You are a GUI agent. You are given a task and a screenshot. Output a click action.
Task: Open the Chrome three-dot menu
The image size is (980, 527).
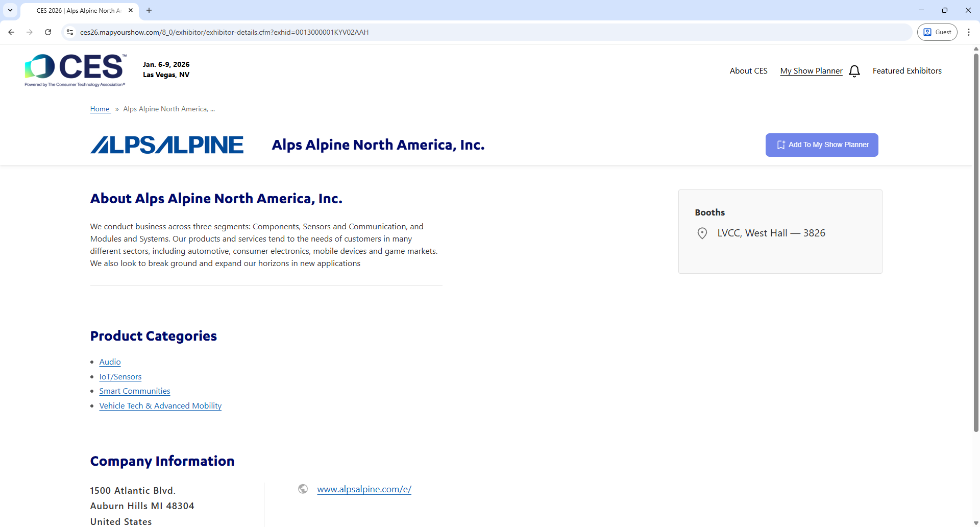point(969,32)
